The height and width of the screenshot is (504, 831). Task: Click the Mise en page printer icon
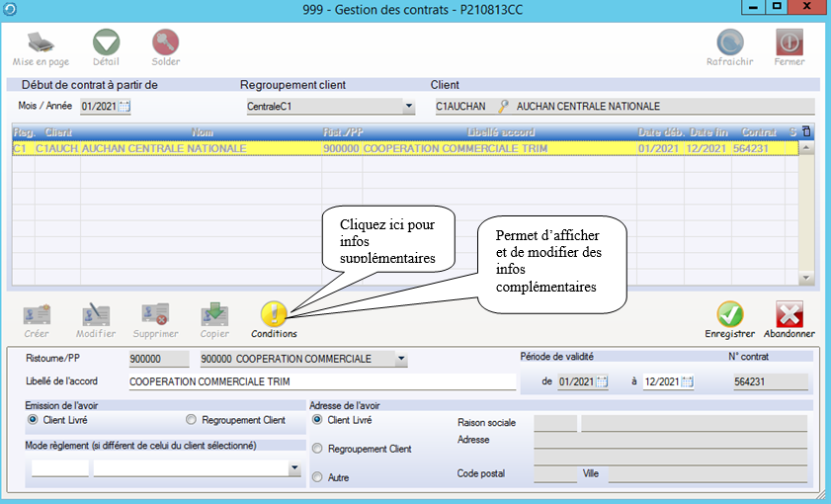pos(40,42)
